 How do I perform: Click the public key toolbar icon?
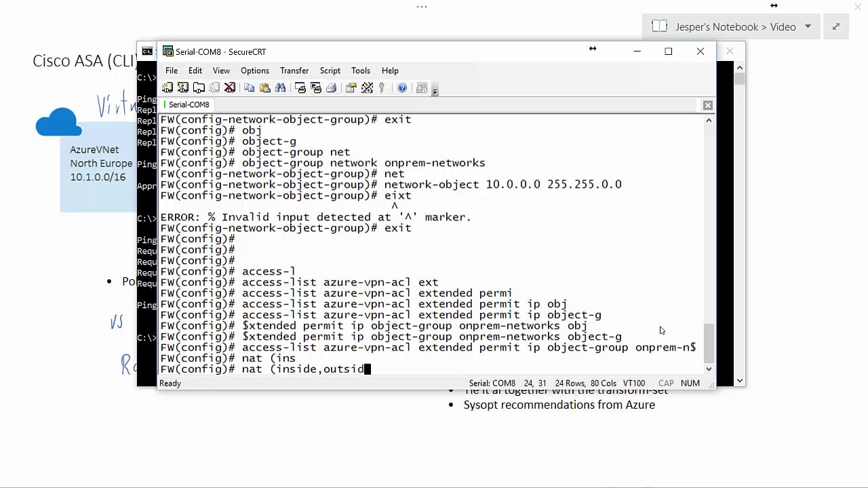[x=382, y=87]
